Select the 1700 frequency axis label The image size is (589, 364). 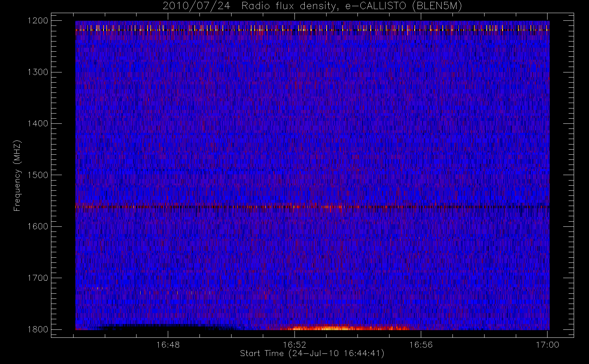pos(38,278)
